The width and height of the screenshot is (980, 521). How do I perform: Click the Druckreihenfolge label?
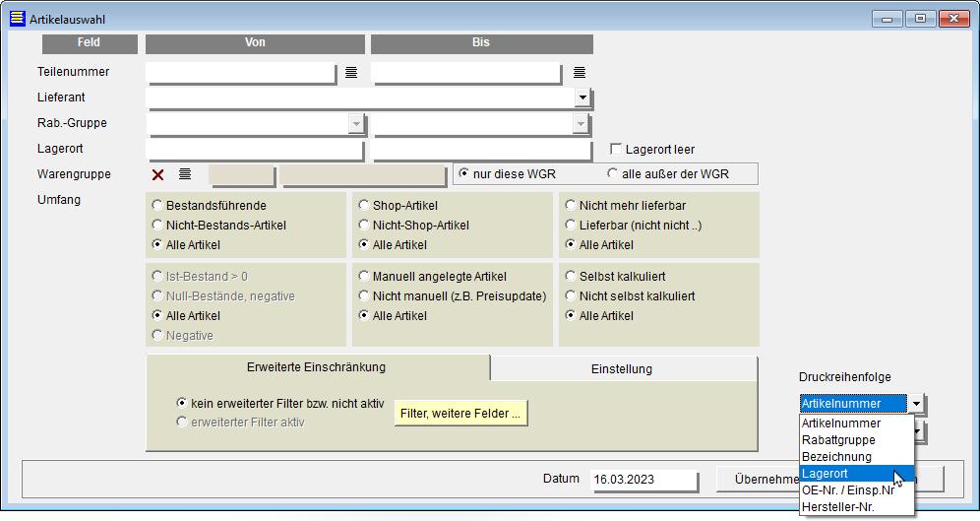845,377
